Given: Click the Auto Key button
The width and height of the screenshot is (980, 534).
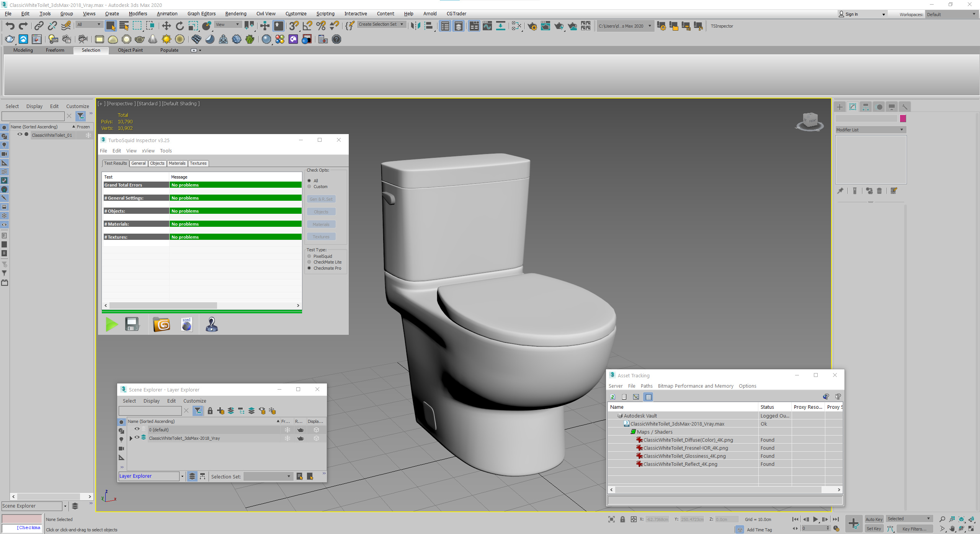Looking at the screenshot, I should click(874, 519).
